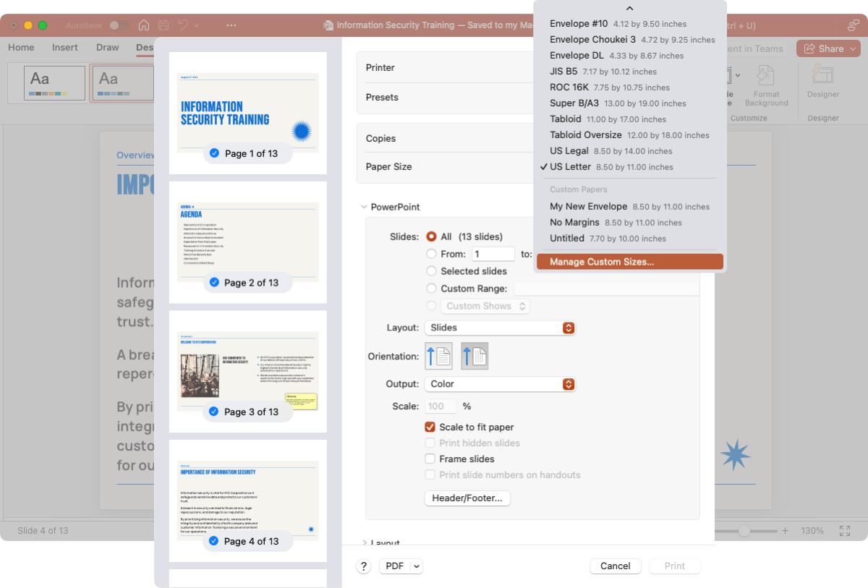Open the Slide Size dropdown arrow
The width and height of the screenshot is (868, 588).
click(x=737, y=75)
